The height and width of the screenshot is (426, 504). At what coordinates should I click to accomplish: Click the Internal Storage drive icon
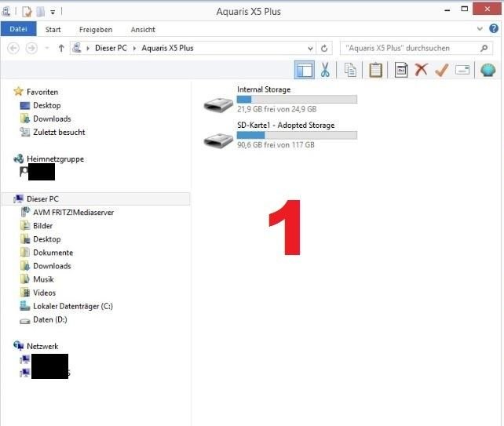[218, 104]
